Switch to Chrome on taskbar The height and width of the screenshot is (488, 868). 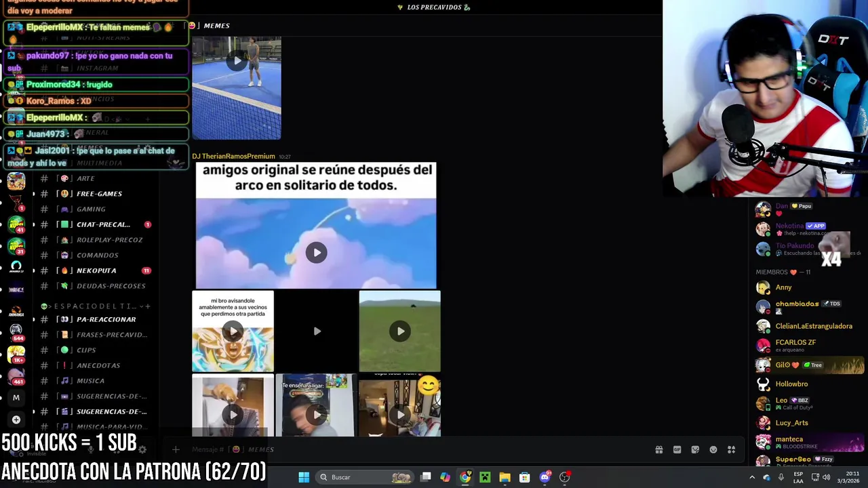click(465, 477)
